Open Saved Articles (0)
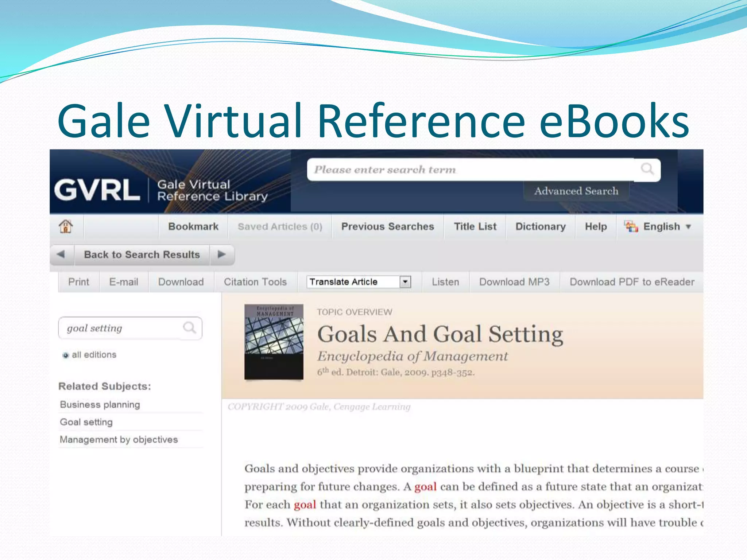 [280, 226]
